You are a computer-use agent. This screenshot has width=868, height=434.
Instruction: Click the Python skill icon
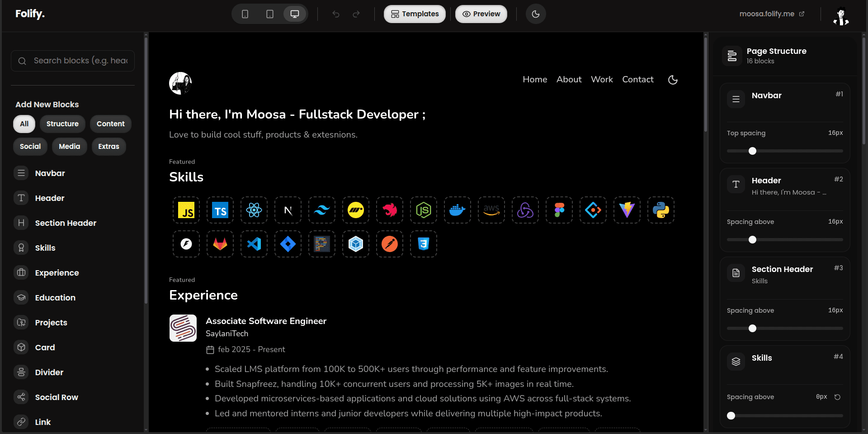[661, 210]
